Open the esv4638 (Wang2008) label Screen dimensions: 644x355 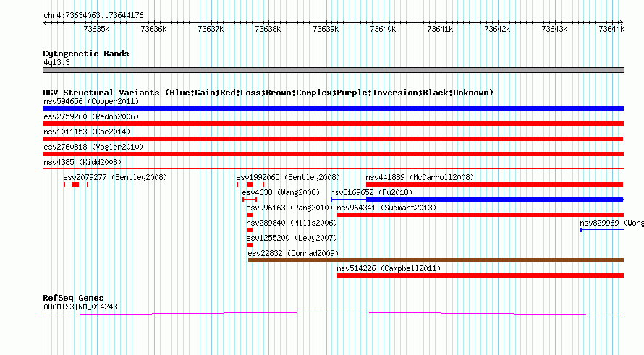click(281, 192)
